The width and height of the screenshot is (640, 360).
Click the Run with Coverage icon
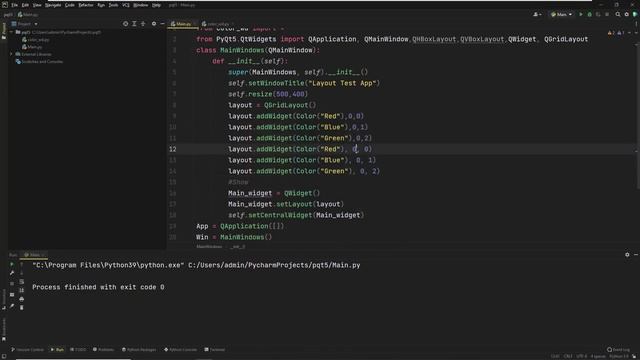[598, 14]
